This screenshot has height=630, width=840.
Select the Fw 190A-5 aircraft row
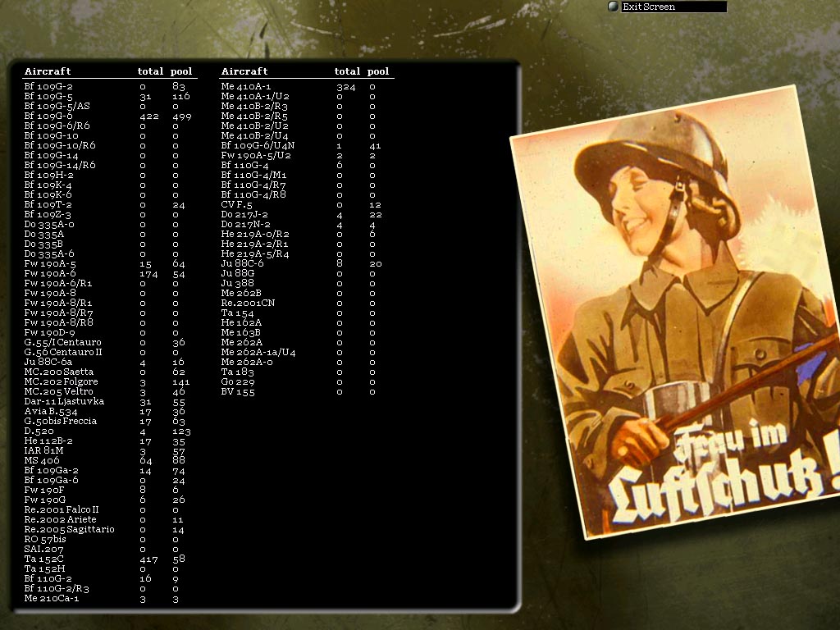[x=109, y=263]
